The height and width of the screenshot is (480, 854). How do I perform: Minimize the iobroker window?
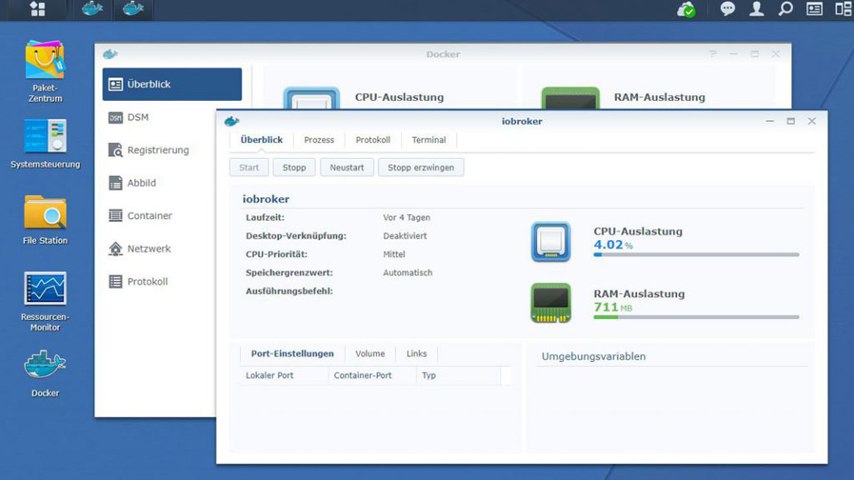click(x=770, y=121)
